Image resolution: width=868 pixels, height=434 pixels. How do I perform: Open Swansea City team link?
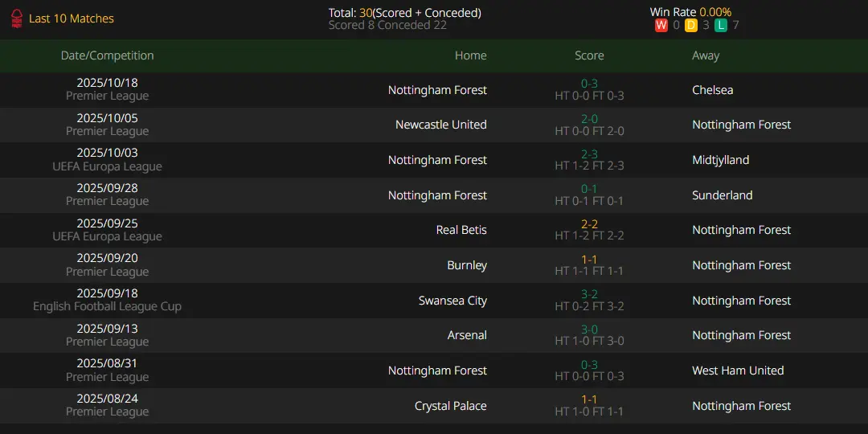coord(453,301)
